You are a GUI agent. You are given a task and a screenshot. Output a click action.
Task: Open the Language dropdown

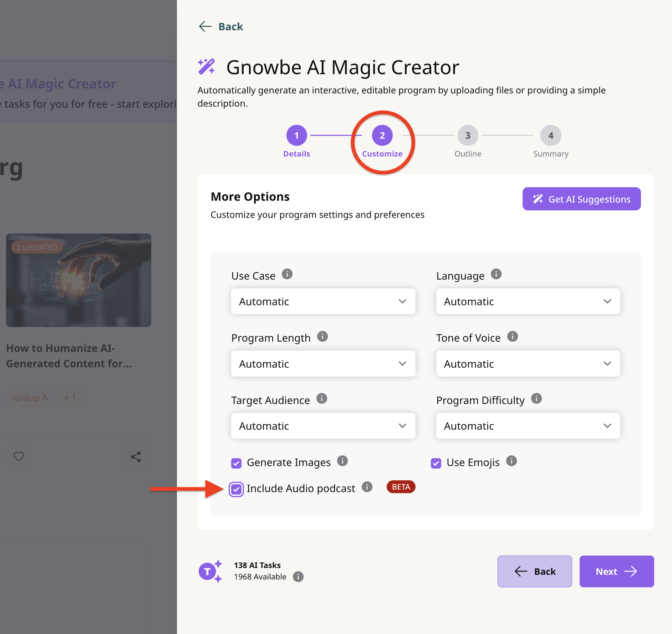pos(528,301)
